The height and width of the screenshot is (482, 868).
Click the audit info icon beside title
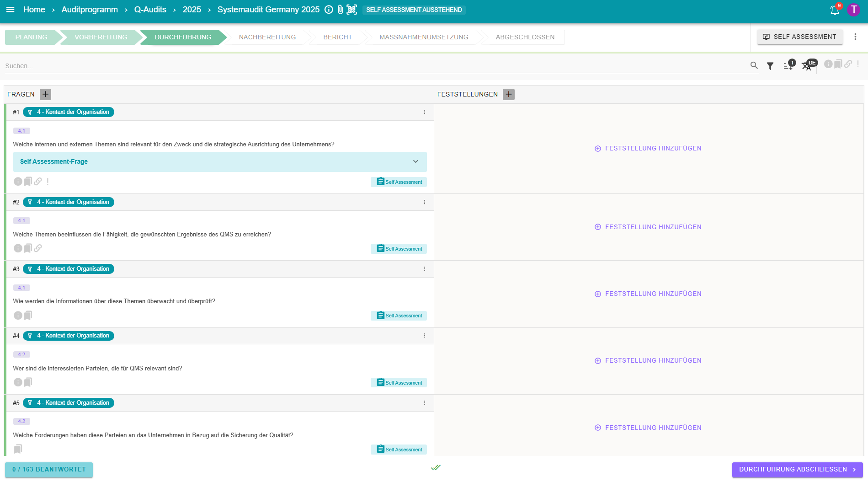tap(329, 10)
